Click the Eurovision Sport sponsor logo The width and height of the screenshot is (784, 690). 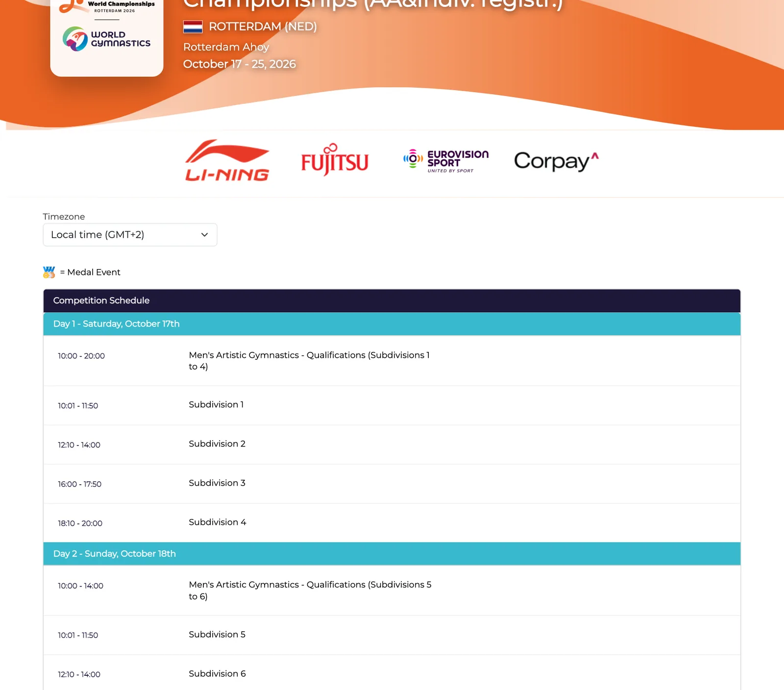pyautogui.click(x=446, y=161)
